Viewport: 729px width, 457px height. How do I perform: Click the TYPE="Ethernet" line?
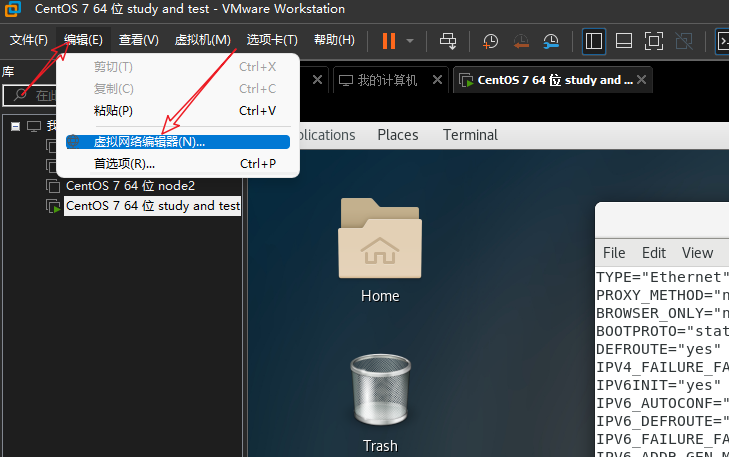click(x=663, y=278)
